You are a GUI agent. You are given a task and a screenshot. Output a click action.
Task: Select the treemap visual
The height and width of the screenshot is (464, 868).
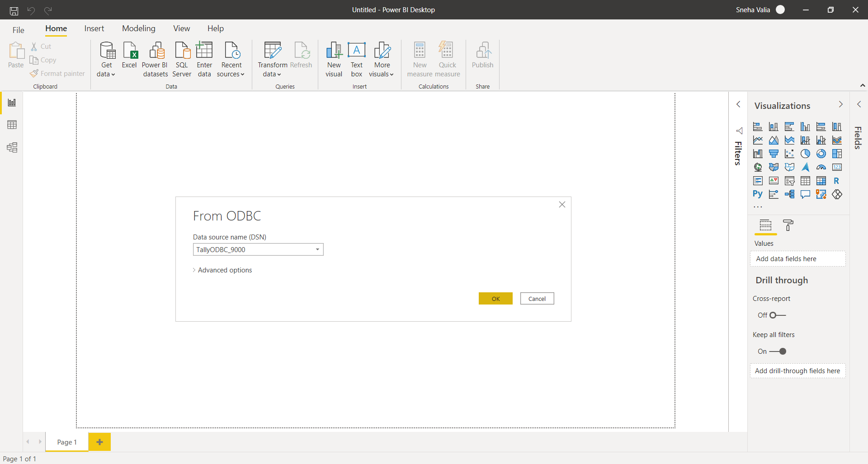(837, 154)
